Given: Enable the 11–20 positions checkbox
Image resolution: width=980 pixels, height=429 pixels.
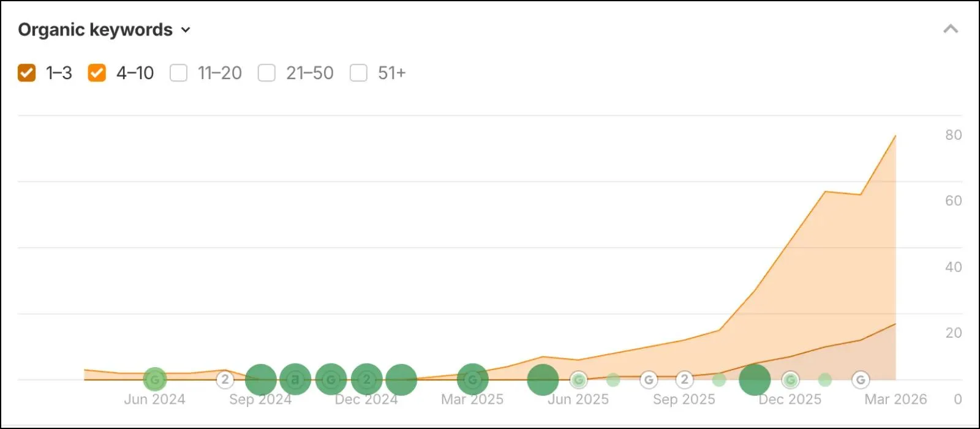Looking at the screenshot, I should (178, 73).
